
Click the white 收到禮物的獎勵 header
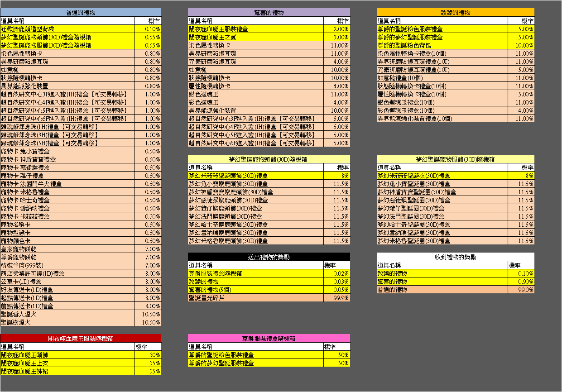tap(455, 257)
